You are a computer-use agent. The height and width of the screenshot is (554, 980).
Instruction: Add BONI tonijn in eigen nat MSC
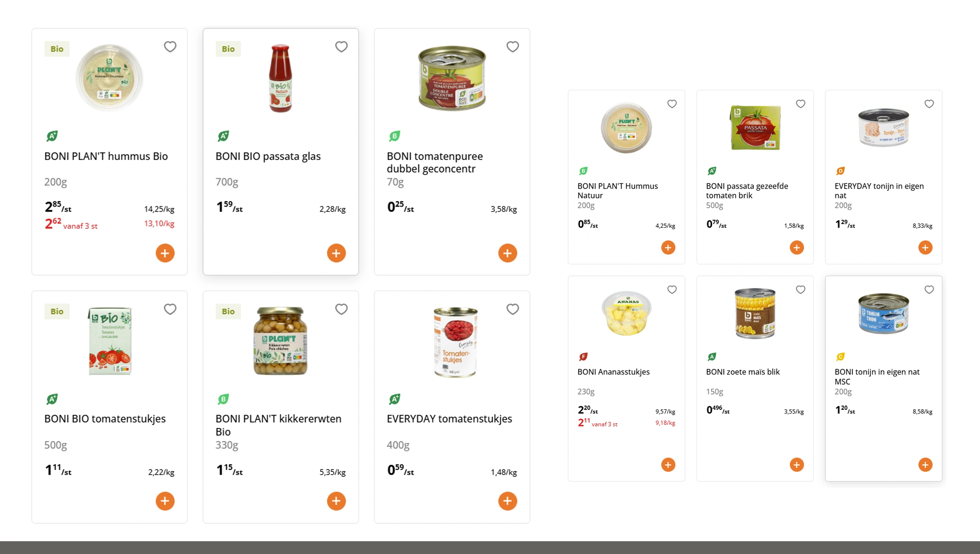[925, 465]
